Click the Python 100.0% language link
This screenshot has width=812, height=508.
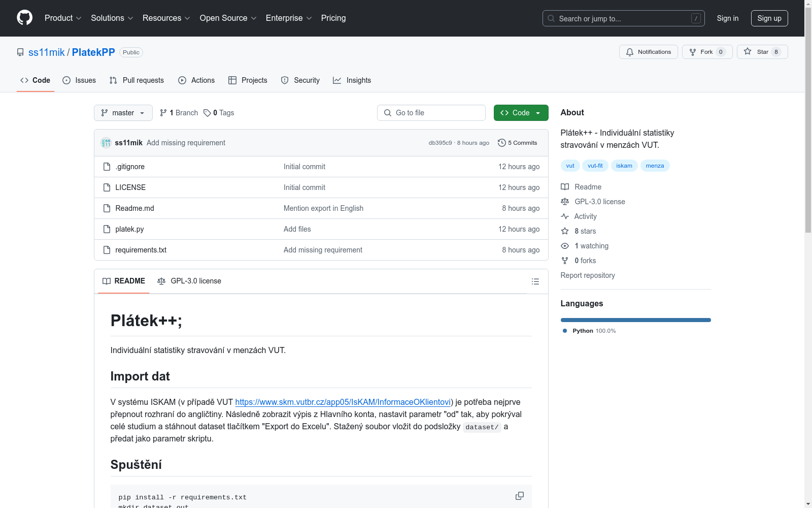(x=589, y=331)
